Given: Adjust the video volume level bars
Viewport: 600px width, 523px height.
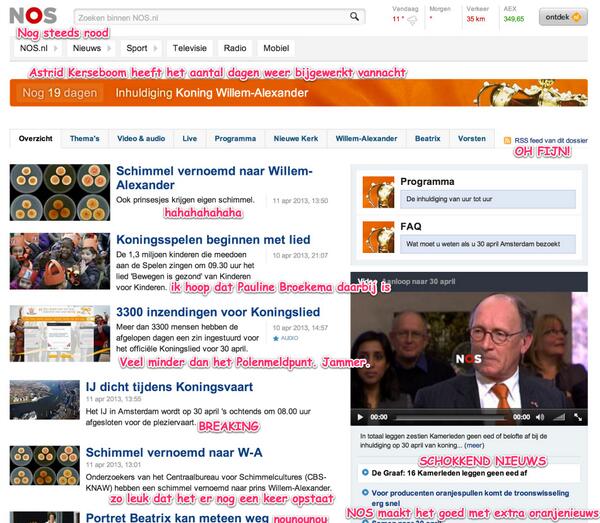Looking at the screenshot, I should click(x=559, y=417).
